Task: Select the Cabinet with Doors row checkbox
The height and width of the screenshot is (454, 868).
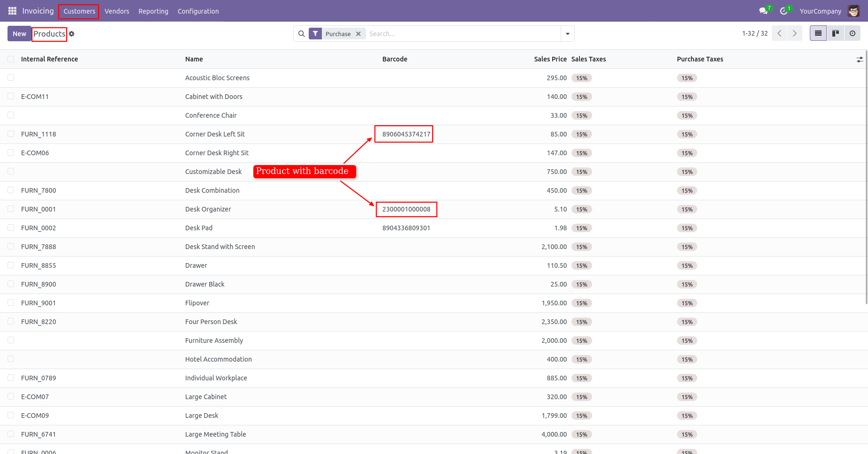Action: coord(11,96)
